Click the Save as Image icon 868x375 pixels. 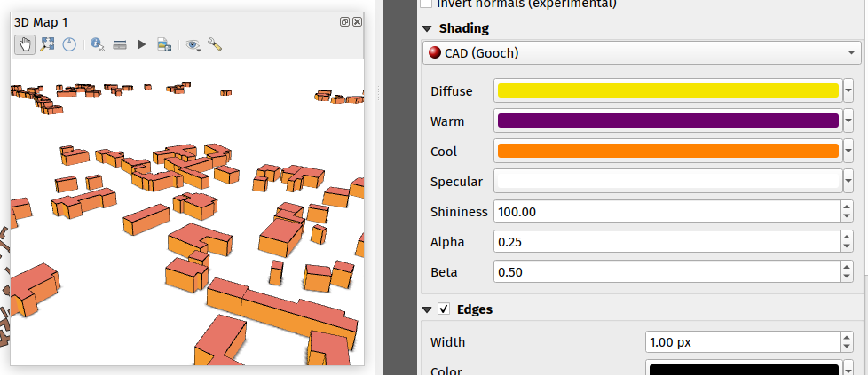pyautogui.click(x=163, y=43)
